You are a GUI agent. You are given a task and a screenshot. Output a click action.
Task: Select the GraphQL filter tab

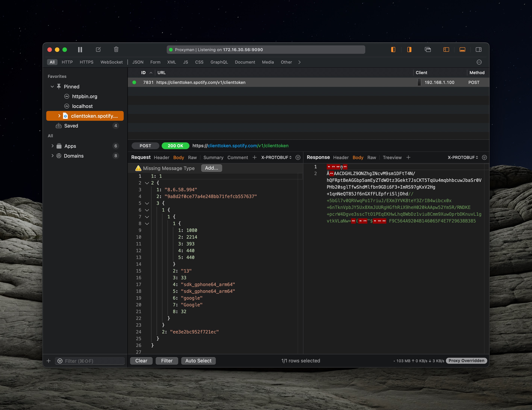[x=219, y=62]
